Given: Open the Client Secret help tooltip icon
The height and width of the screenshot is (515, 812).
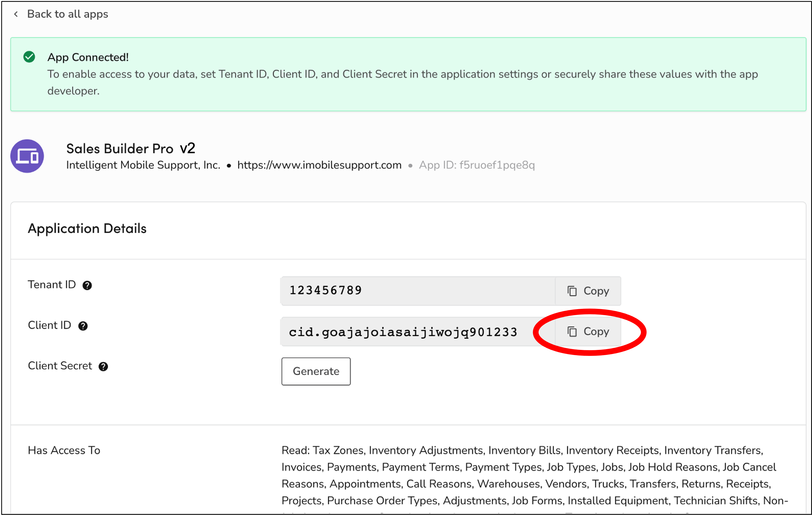Looking at the screenshot, I should pos(103,367).
